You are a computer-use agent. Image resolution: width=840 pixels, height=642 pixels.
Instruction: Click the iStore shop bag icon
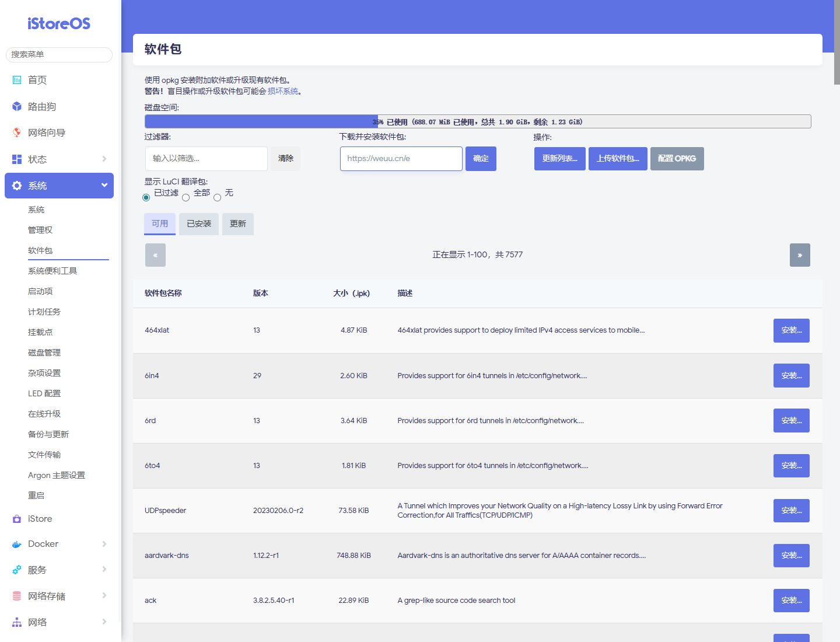17,519
